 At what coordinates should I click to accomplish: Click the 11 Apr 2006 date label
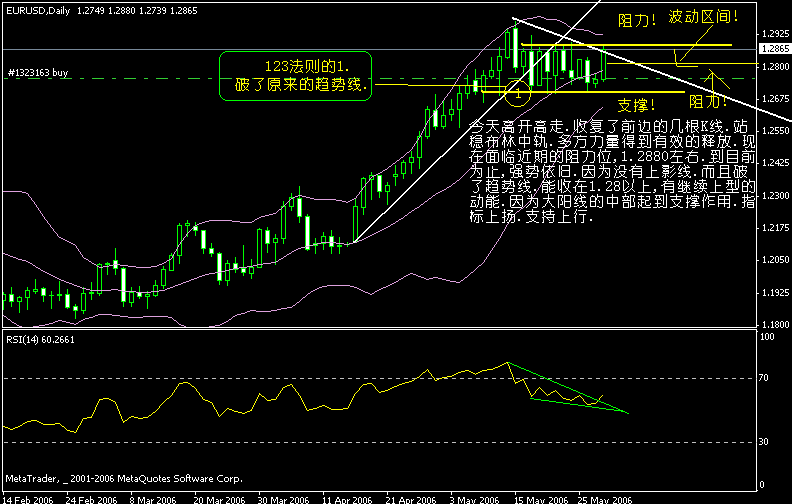tap(347, 500)
